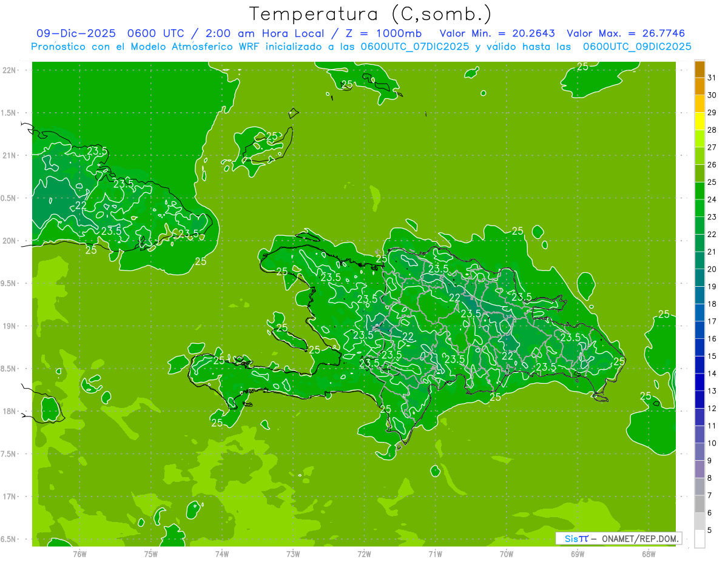Click the legend value '14'
728x562 pixels.
[712, 374]
